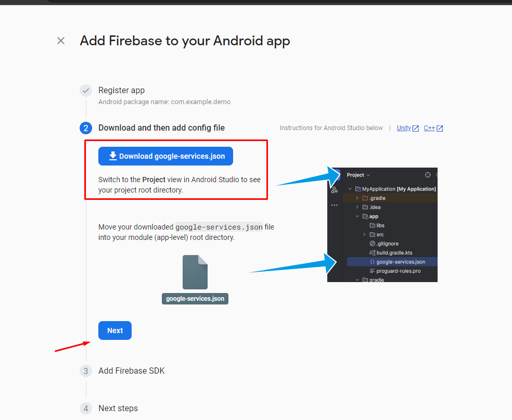
Task: Click the external-link icon beside C++
Action: (x=440, y=129)
